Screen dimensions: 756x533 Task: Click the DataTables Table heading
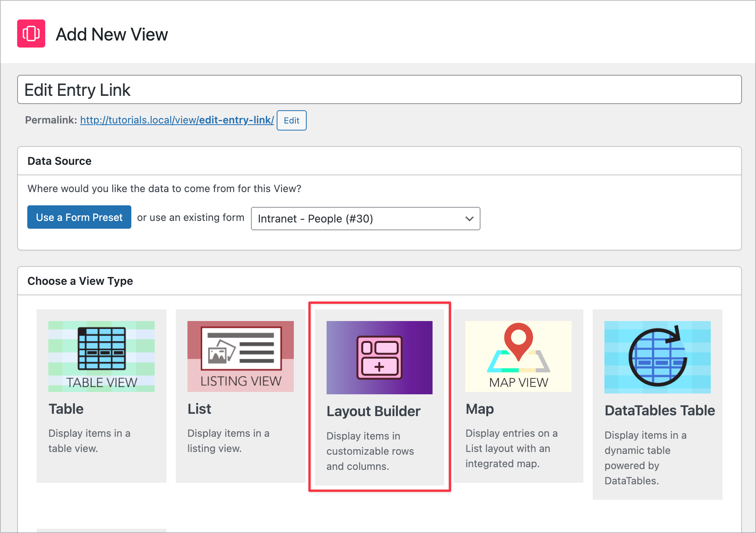point(660,410)
